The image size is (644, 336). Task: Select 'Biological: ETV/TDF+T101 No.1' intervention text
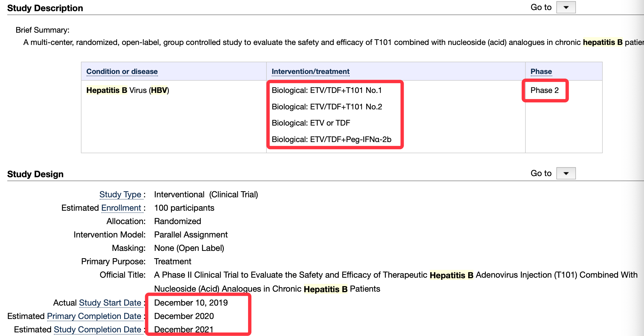point(326,90)
